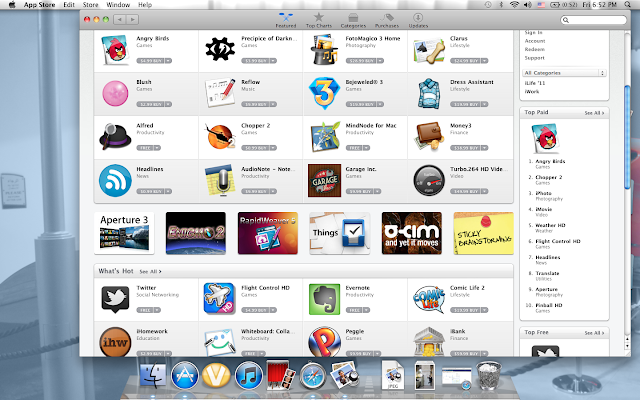This screenshot has height=400, width=640.
Task: Expand the Garage Inc. buy button arrow
Action: [377, 191]
